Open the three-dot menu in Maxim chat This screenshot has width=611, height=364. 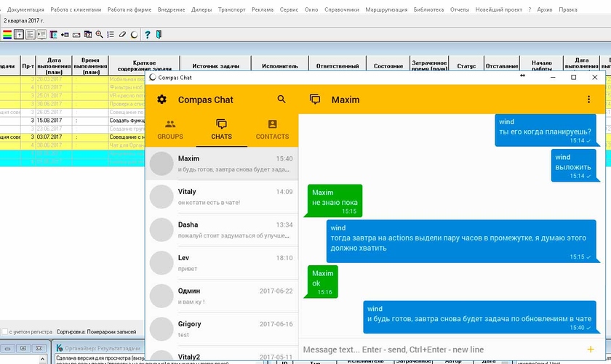589,100
